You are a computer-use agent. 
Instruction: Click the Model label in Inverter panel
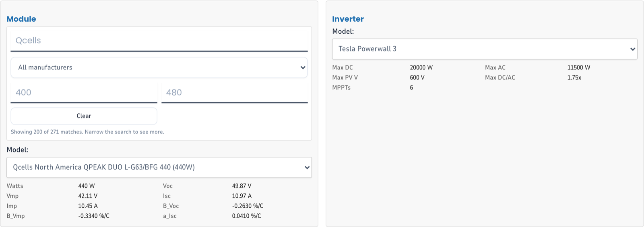(343, 31)
